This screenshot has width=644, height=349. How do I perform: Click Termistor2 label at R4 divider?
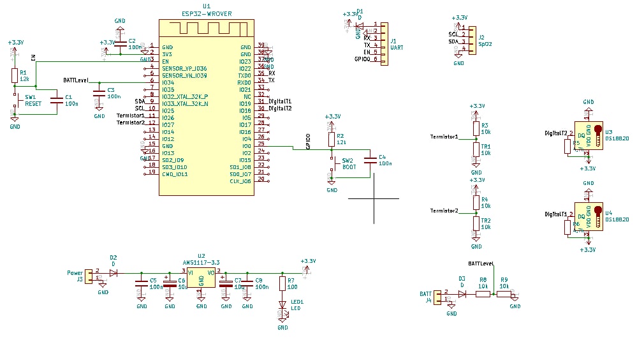[444, 211]
